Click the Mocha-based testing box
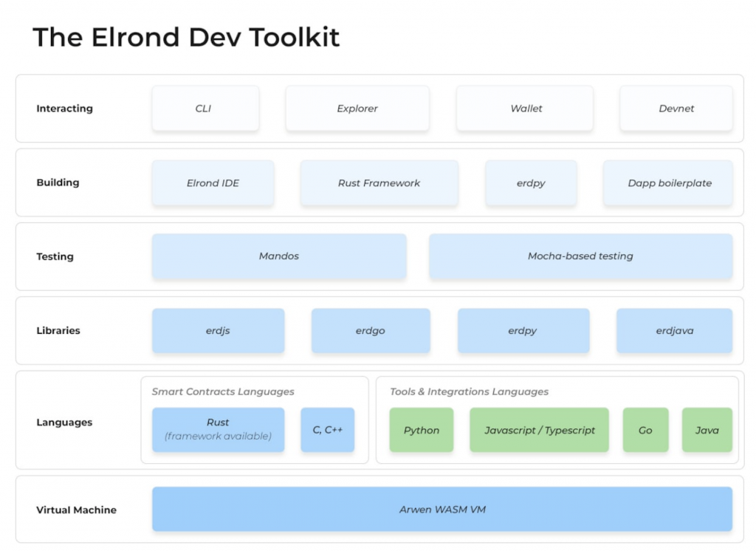Screen dimensions: 756x551 (580, 256)
